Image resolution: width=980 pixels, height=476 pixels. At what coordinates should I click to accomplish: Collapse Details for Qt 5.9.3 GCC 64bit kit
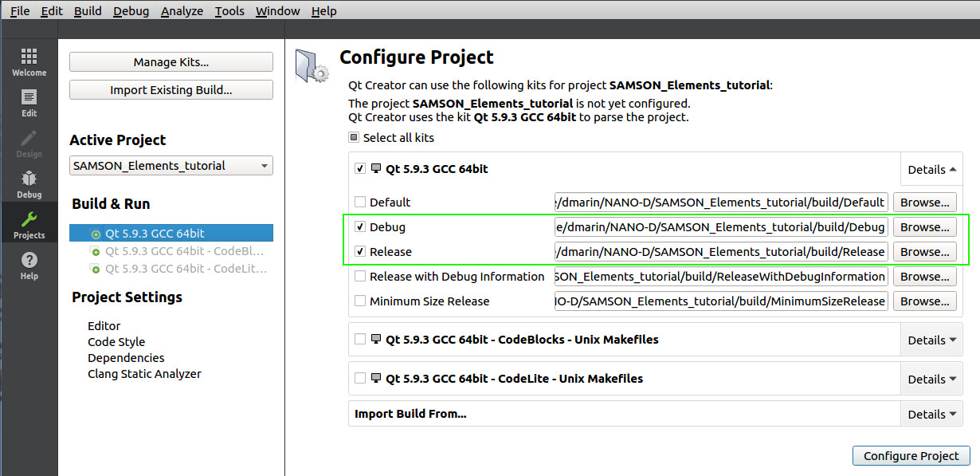click(931, 169)
